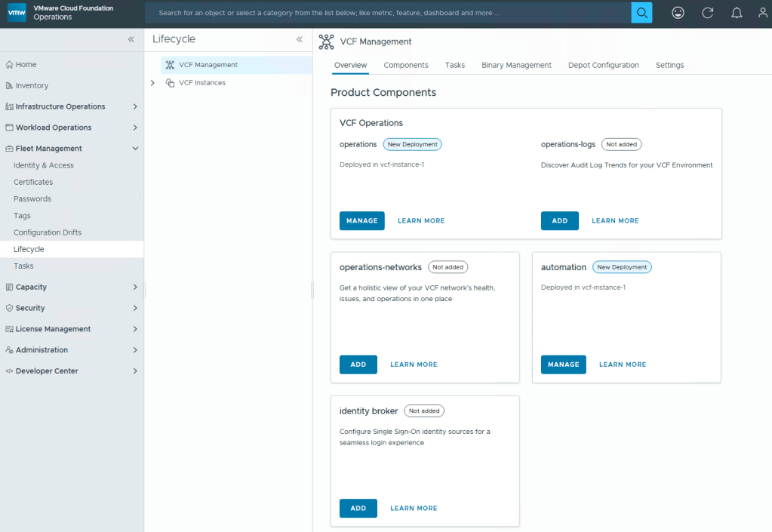Open the user account icon
The width and height of the screenshot is (772, 532).
click(762, 13)
